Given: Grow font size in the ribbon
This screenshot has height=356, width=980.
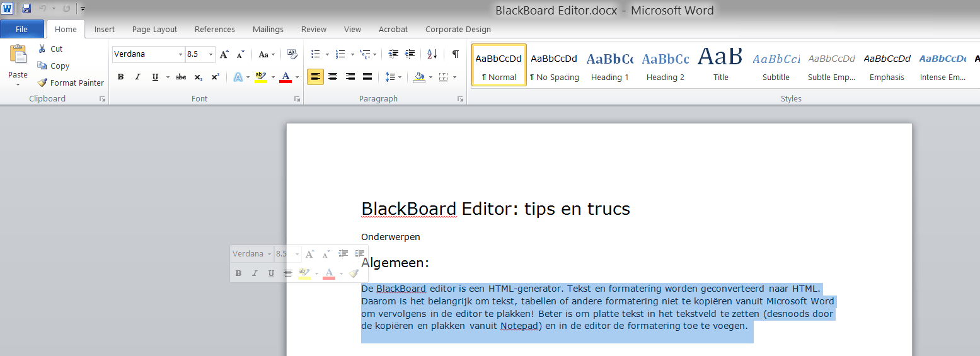Looking at the screenshot, I should tap(224, 54).
